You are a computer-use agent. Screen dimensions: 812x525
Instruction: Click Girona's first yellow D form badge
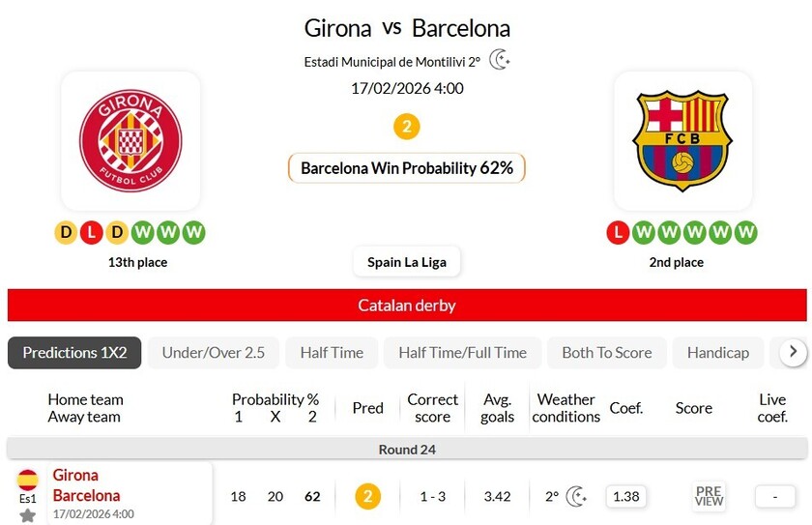tap(66, 232)
